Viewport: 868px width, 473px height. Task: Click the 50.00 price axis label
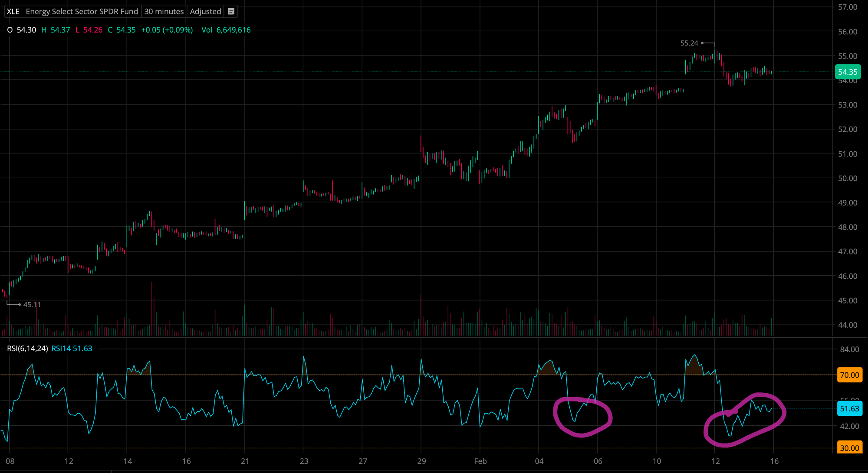(x=847, y=178)
